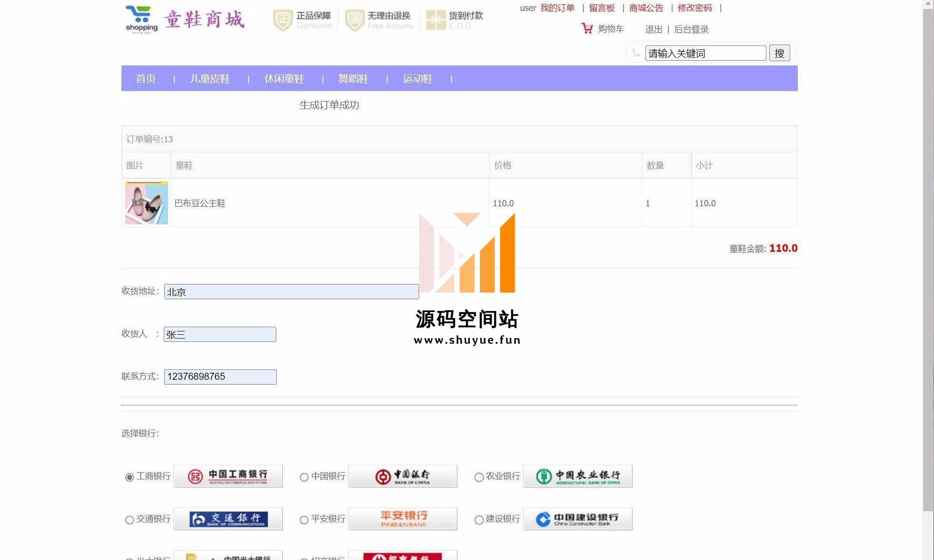Select 工商银行 radio button
This screenshot has height=560, width=934.
(129, 477)
